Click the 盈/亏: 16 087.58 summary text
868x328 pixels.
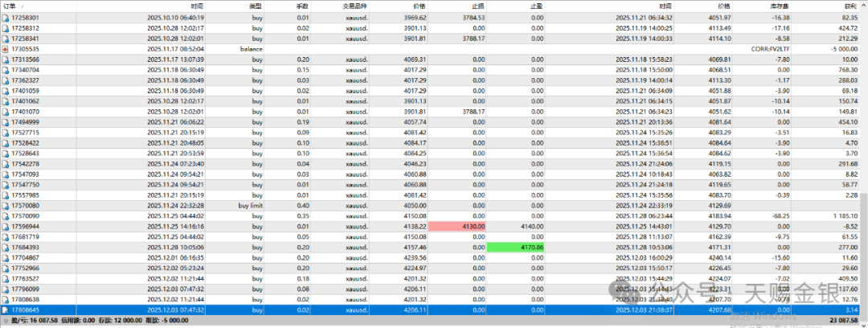tap(36, 320)
